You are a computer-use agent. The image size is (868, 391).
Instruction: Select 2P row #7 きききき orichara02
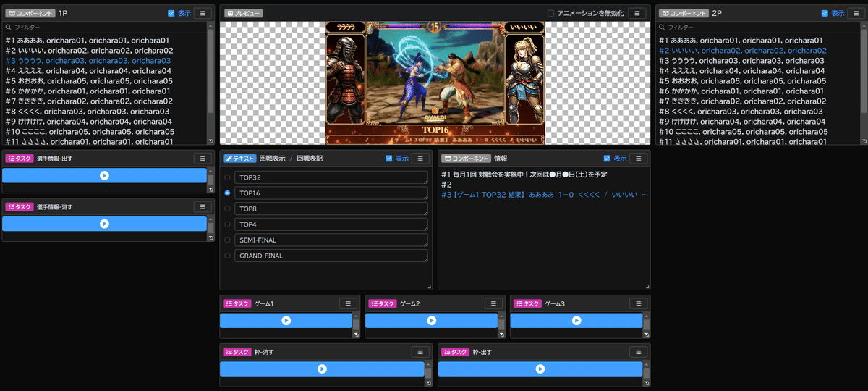(x=759, y=101)
